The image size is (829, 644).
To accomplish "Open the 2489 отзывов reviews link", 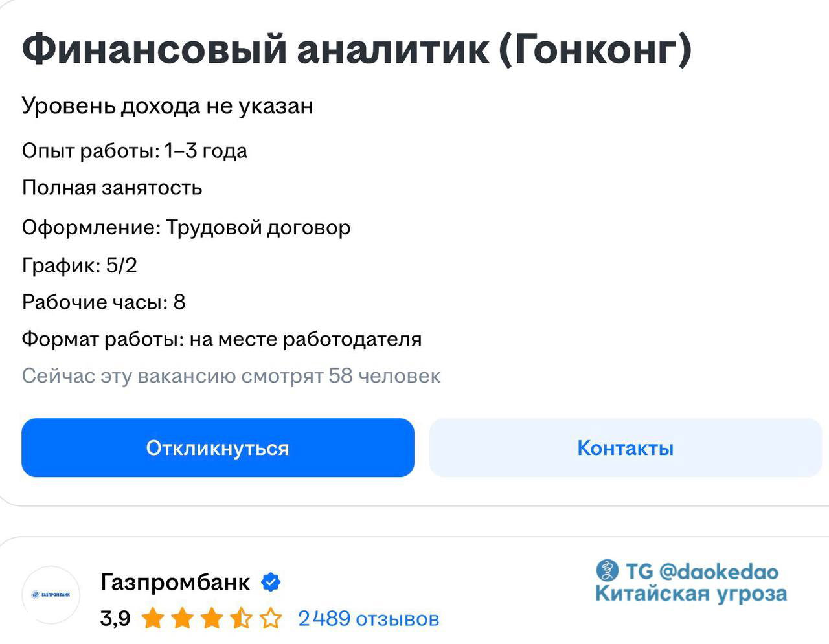I will point(368,619).
